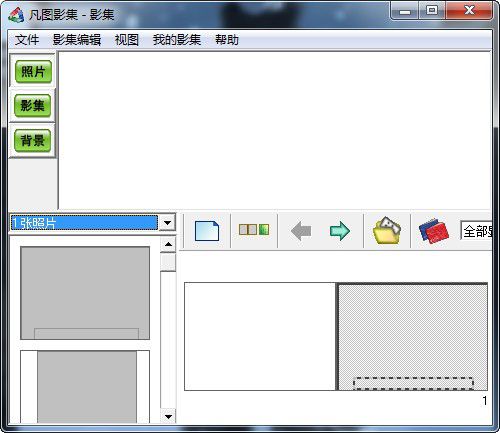Go to previous page with gray arrow
Viewport: 500px width, 433px height.
click(301, 231)
